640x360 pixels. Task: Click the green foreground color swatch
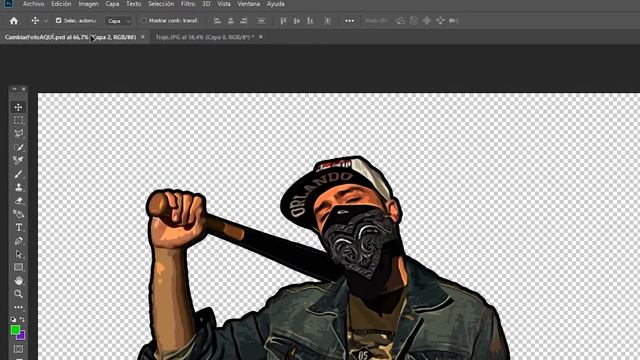click(15, 329)
